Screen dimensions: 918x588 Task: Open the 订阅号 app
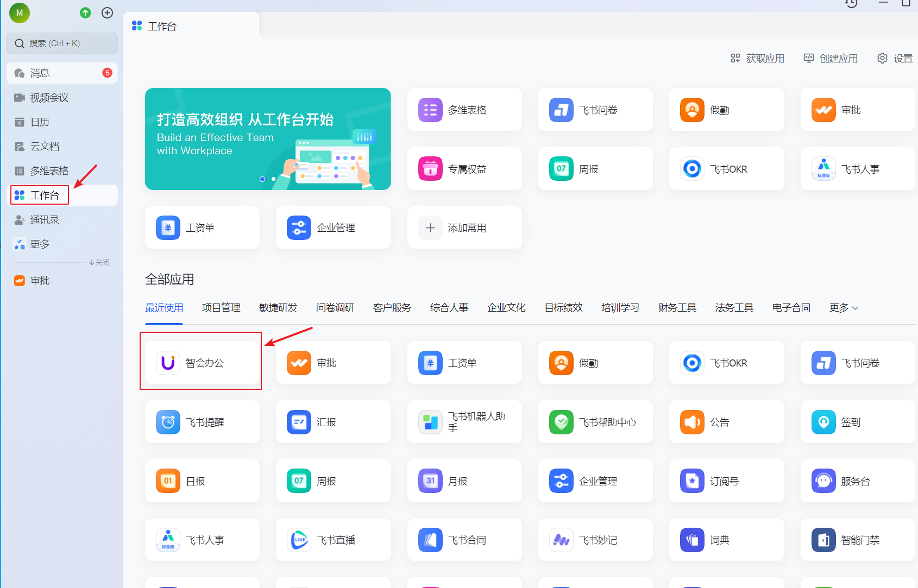click(x=726, y=481)
